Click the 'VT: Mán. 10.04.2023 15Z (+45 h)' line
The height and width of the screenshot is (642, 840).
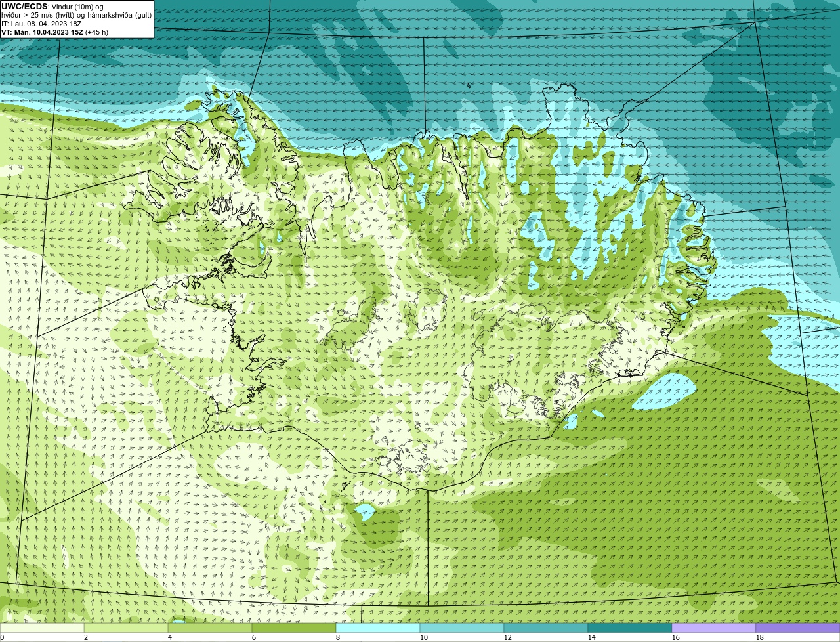55,32
